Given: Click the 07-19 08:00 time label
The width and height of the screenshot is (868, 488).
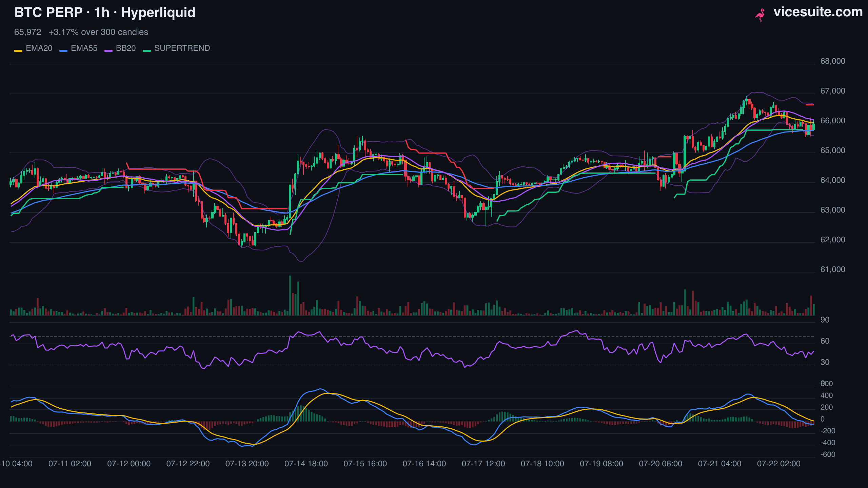Looking at the screenshot, I should [x=601, y=464].
